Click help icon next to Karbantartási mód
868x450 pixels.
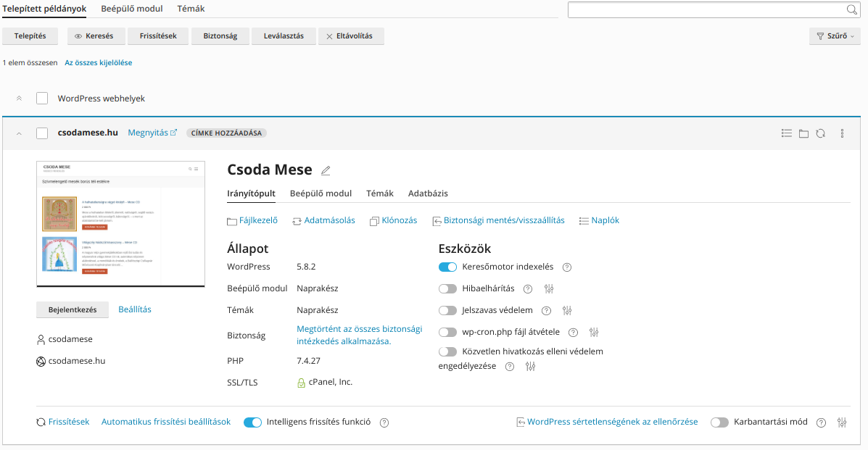[x=822, y=422]
